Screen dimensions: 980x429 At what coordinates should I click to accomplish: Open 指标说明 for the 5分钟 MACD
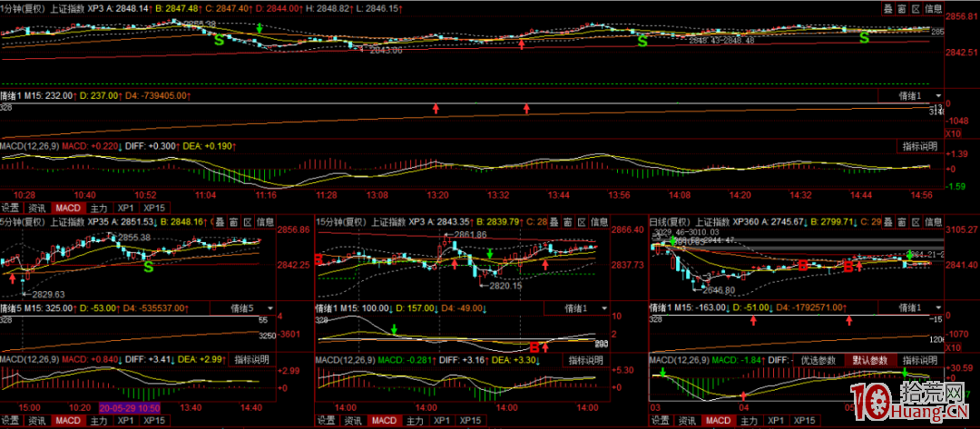pos(252,360)
